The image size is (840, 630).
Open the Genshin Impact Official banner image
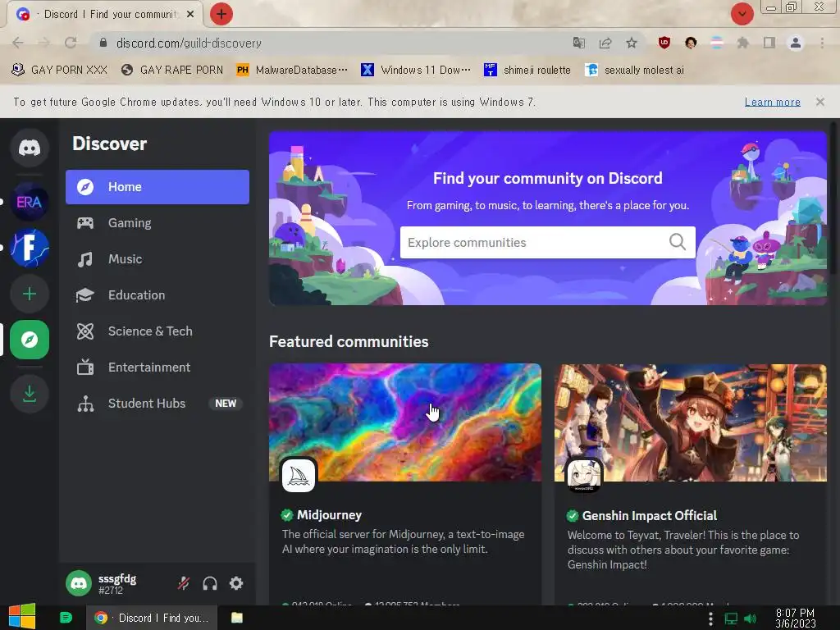(691, 422)
